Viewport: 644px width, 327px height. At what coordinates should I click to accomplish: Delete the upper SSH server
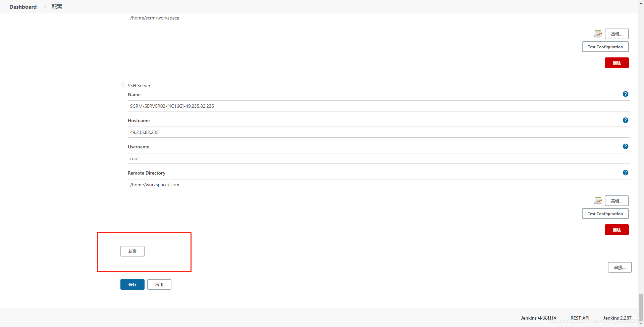pos(616,63)
